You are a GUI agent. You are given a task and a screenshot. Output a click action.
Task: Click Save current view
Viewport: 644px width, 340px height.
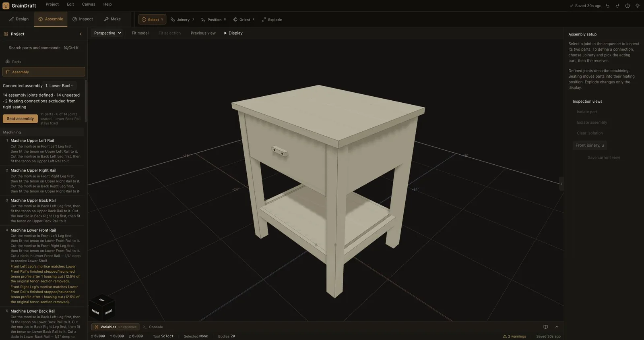(604, 158)
